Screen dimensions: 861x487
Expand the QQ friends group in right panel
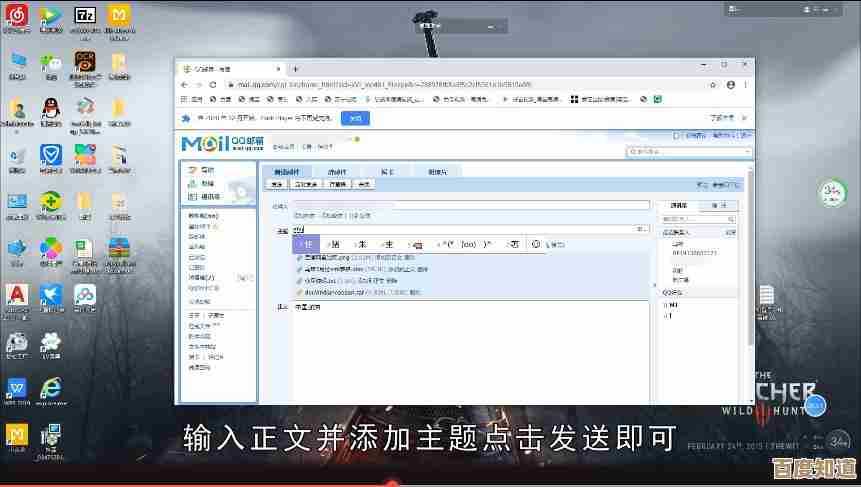point(673,292)
